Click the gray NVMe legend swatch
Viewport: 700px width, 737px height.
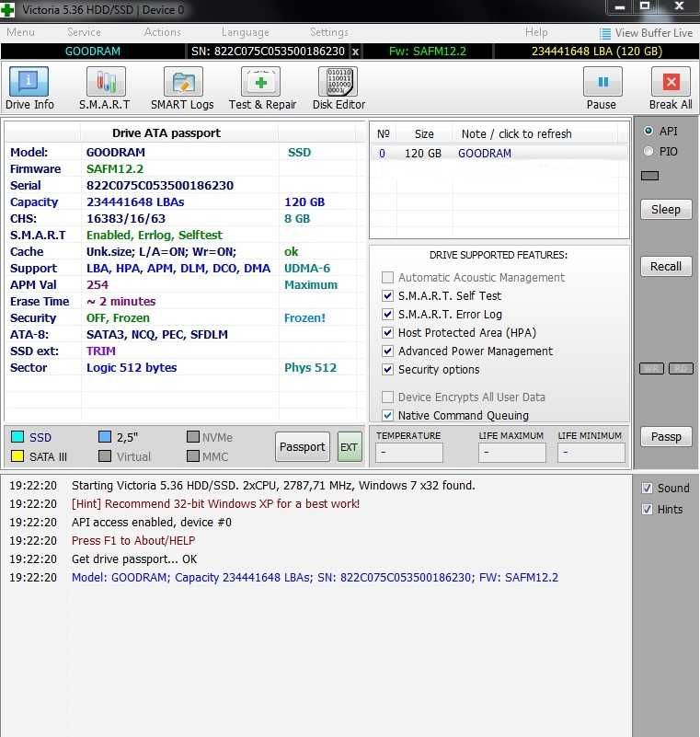click(x=193, y=437)
